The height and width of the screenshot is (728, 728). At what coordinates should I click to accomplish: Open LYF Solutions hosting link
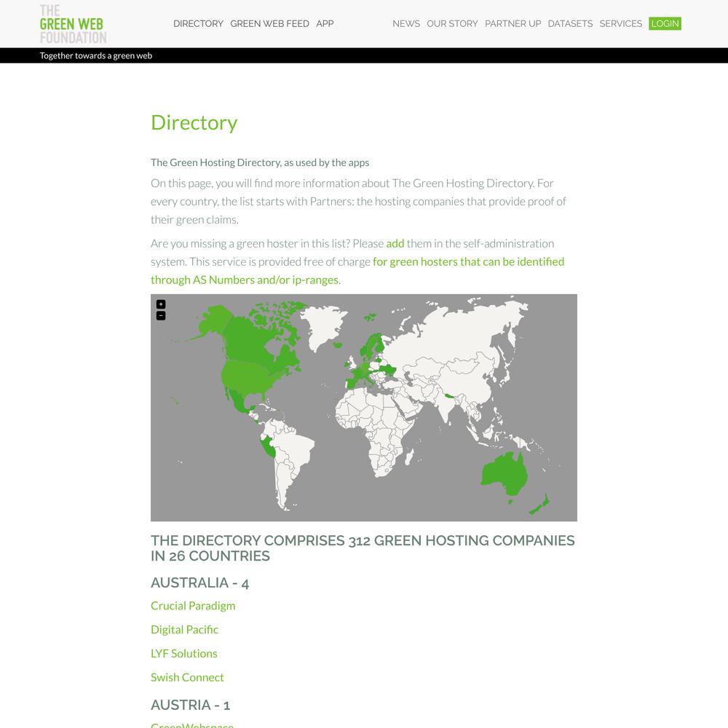184,654
